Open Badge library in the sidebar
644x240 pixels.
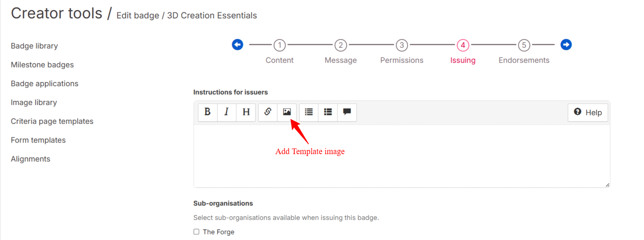(x=34, y=46)
